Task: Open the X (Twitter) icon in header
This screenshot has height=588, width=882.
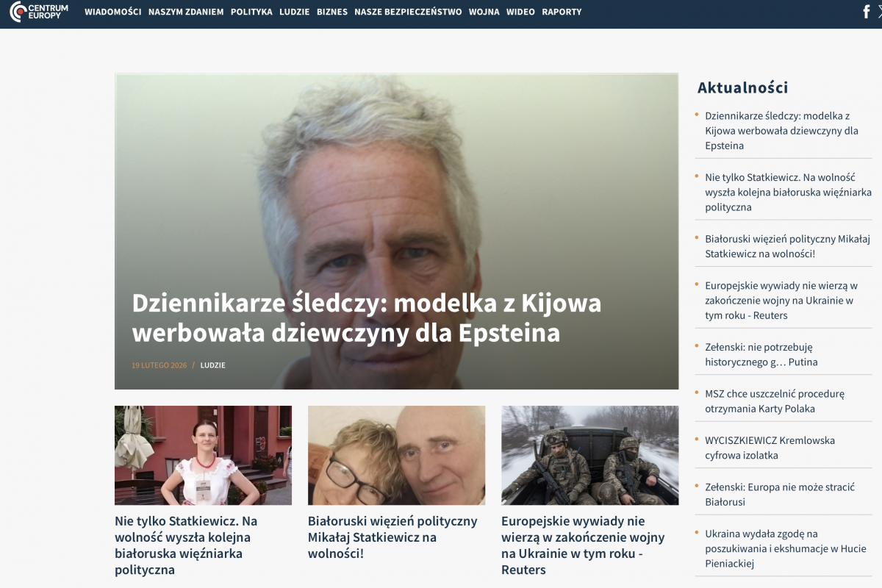Action: coord(880,12)
